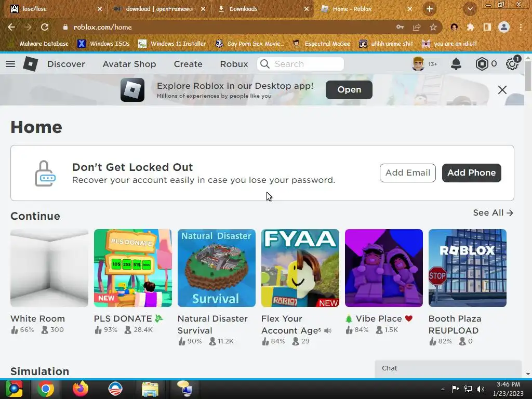Screen dimensions: 532x399
Task: Close the Downloads browser tab
Action: tap(307, 9)
